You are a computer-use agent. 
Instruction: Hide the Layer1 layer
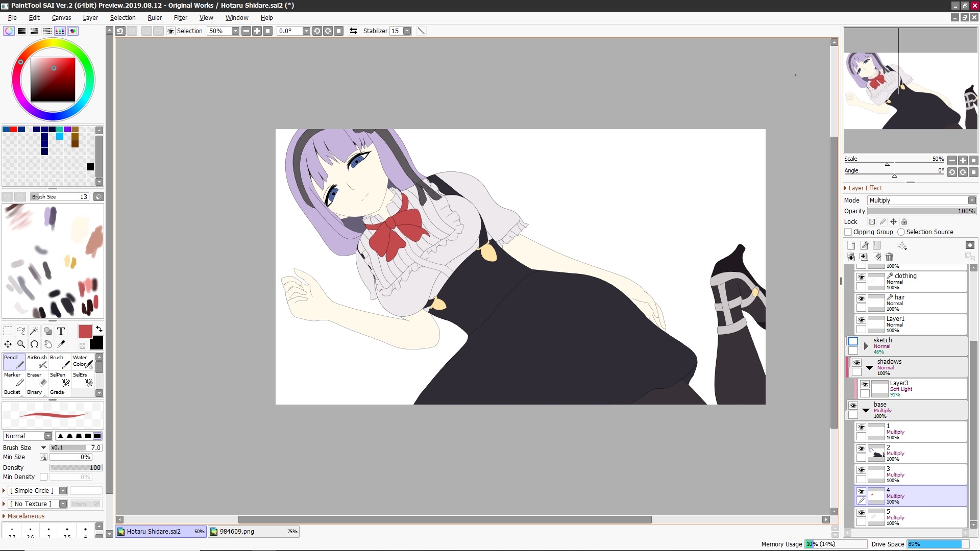861,320
